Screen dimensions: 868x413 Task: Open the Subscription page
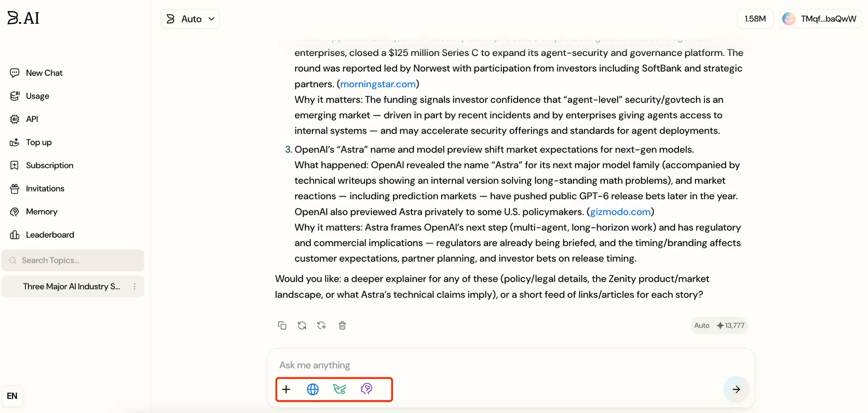(42, 165)
